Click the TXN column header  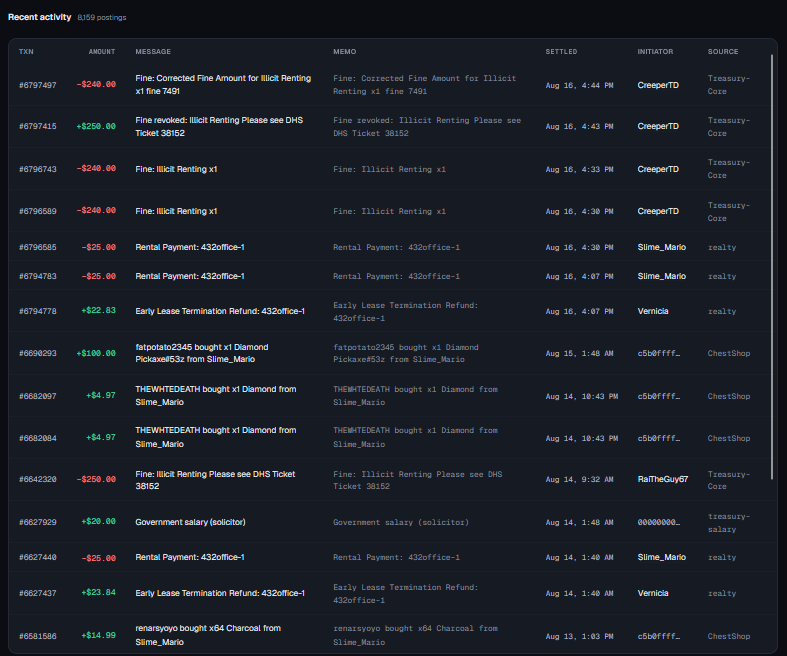pos(26,52)
